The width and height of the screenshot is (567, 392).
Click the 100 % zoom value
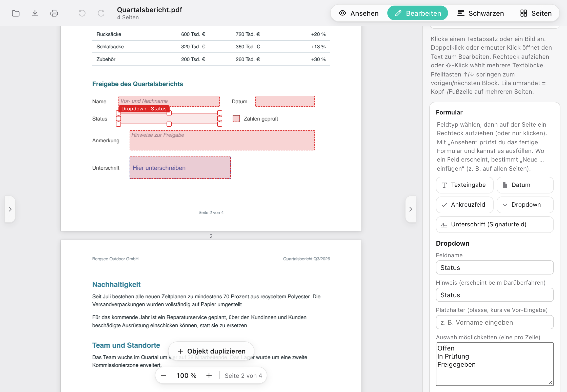[186, 376]
